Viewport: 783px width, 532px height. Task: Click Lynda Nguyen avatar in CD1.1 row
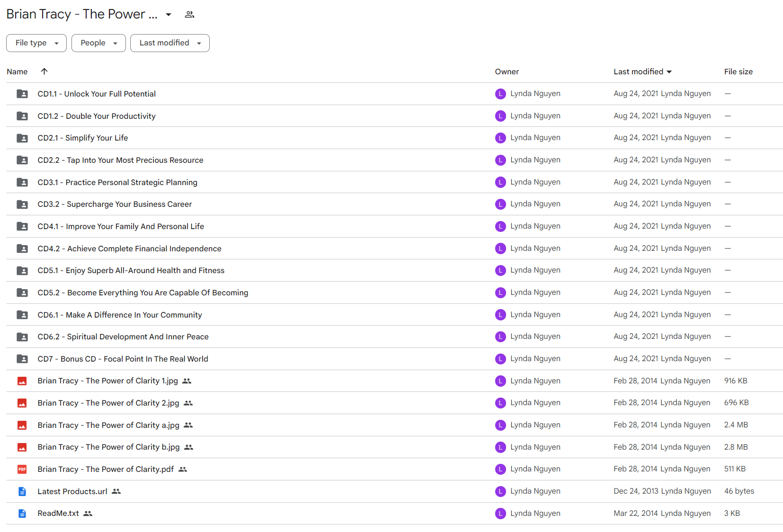tap(500, 94)
